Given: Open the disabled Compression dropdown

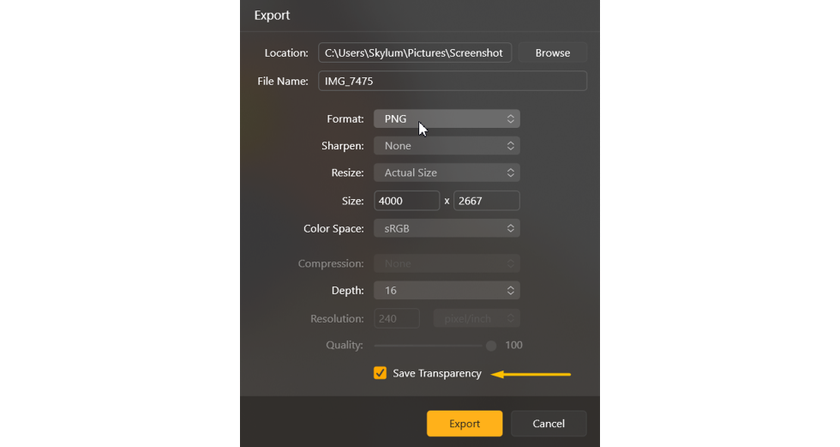Looking at the screenshot, I should coord(447,264).
